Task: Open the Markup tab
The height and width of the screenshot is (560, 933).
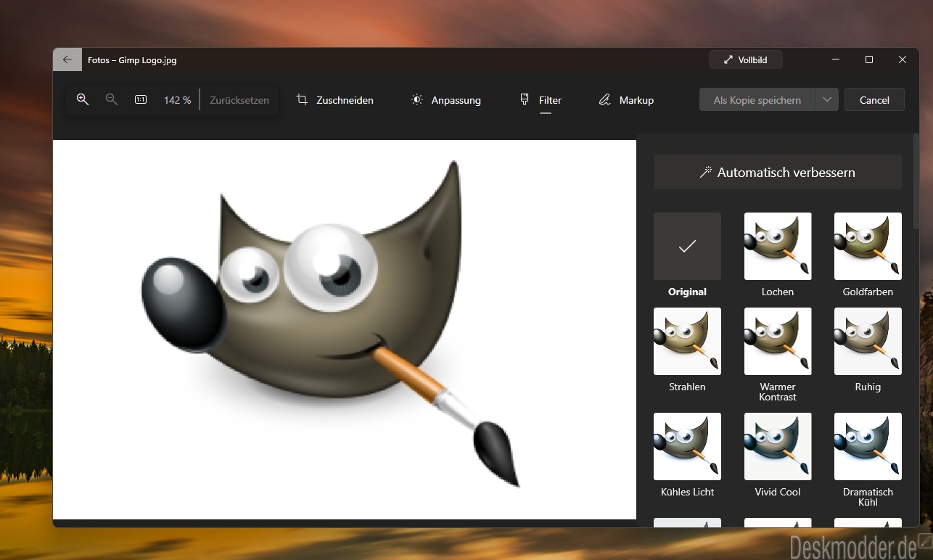Action: click(x=627, y=100)
